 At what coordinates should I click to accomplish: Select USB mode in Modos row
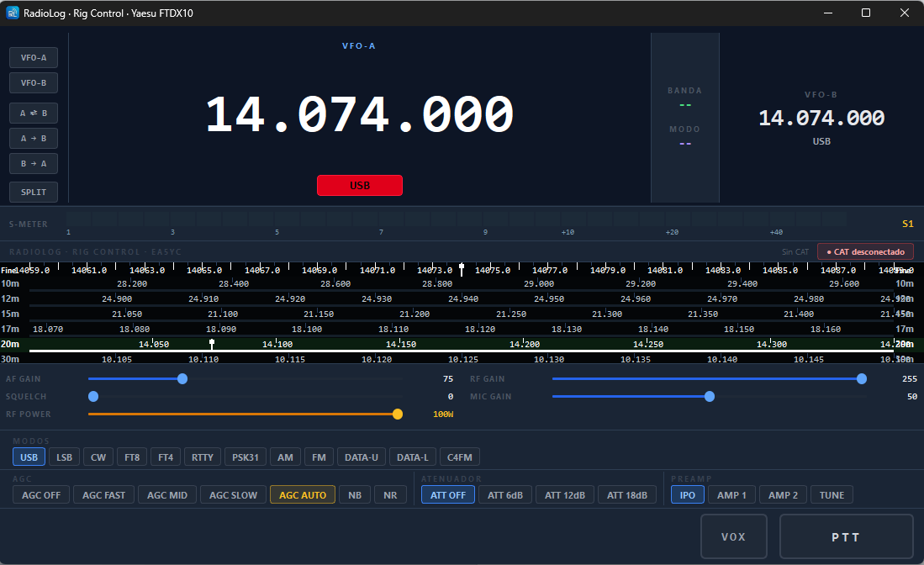[29, 457]
